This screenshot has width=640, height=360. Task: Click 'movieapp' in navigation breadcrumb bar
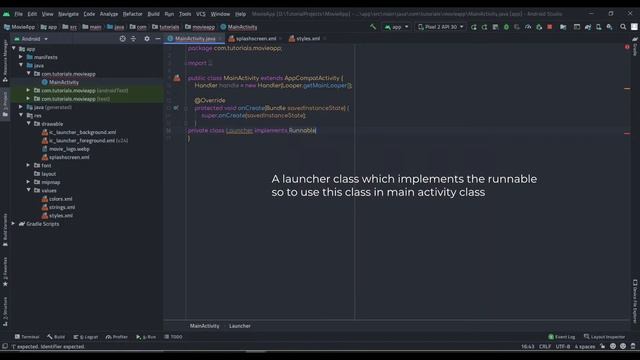[x=200, y=27]
